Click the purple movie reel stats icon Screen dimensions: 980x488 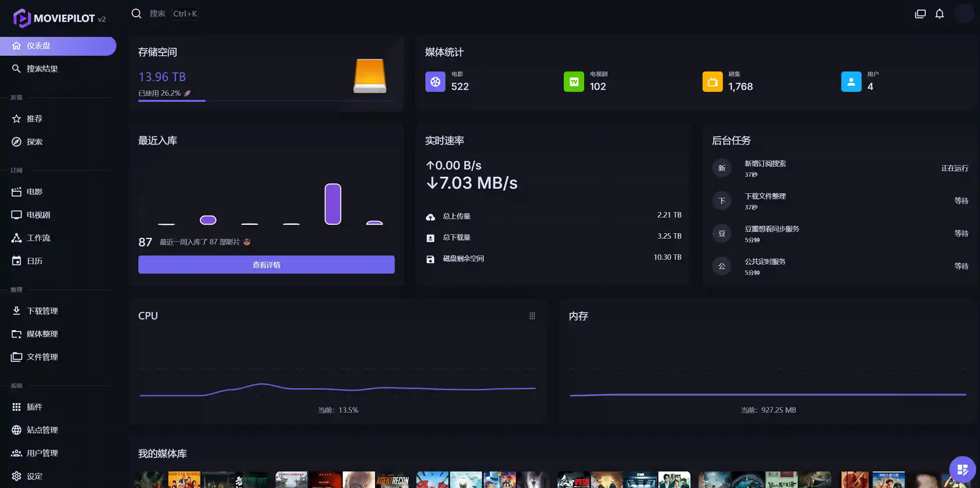(x=435, y=81)
